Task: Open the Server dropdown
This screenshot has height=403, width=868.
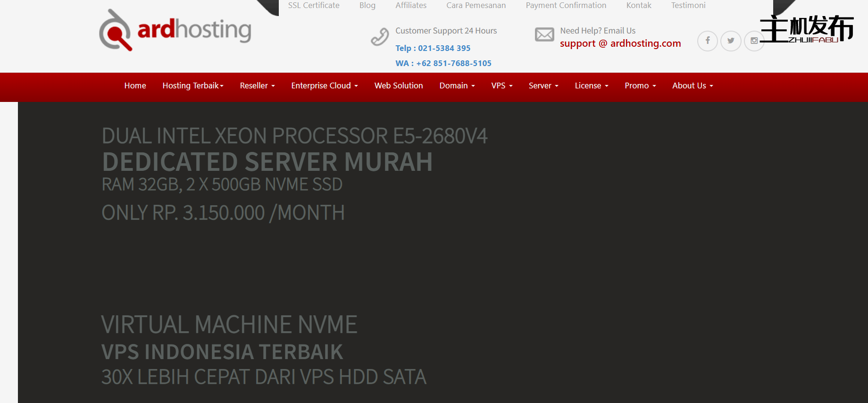Action: 543,85
